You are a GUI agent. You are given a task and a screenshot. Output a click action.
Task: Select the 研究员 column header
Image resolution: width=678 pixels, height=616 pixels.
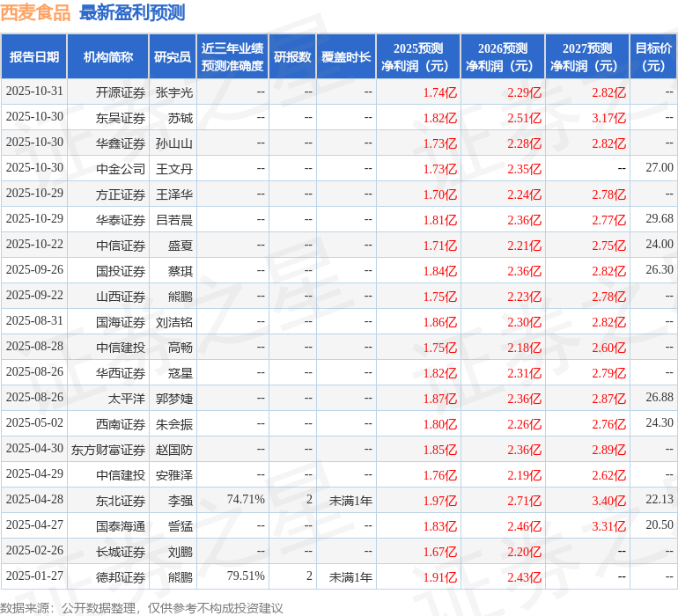(x=172, y=57)
